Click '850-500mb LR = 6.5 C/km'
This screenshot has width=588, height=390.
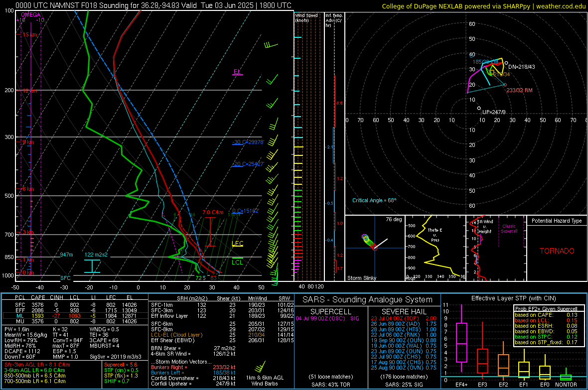(35, 376)
